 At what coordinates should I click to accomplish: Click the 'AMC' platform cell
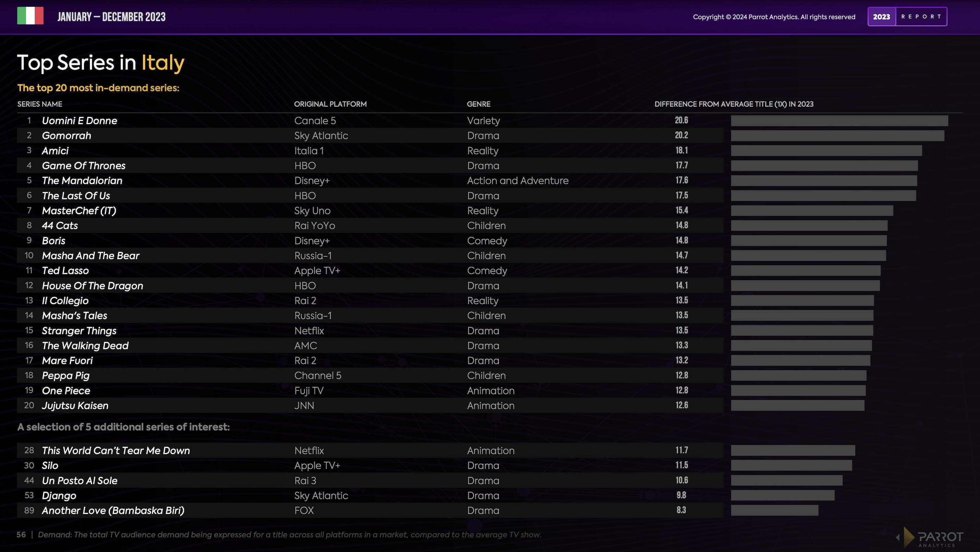point(306,345)
